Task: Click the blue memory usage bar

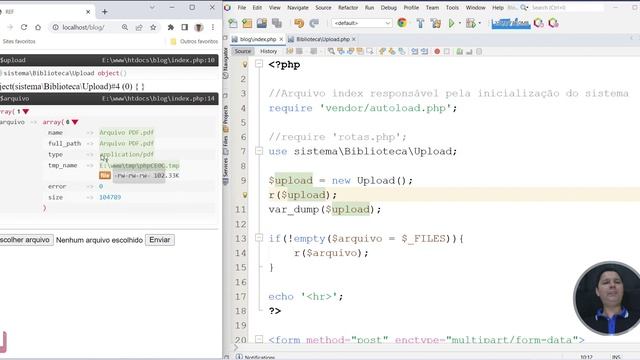Action: tap(510, 24)
